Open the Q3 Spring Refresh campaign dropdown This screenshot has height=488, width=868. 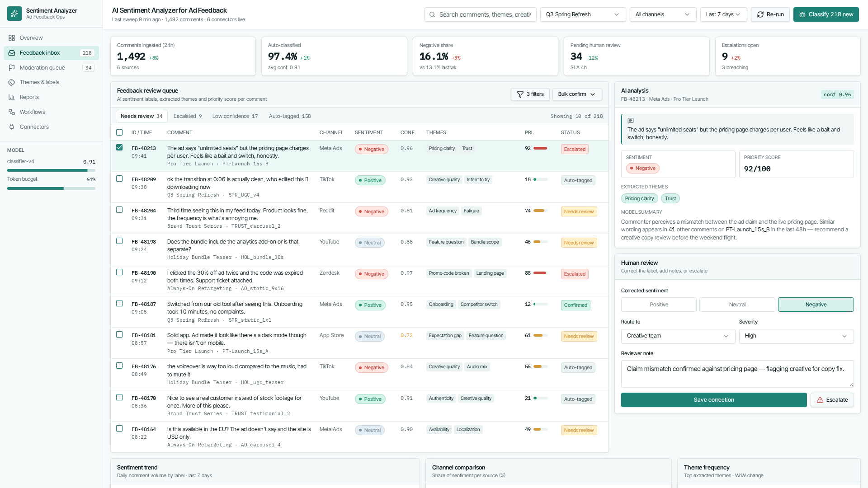[583, 14]
